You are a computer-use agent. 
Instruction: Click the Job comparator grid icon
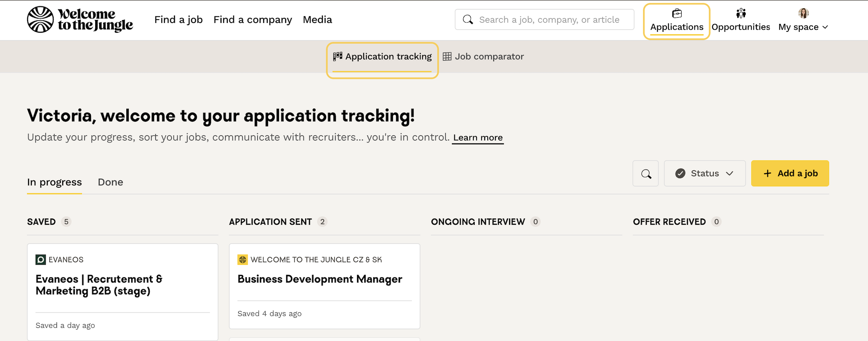coord(447,57)
